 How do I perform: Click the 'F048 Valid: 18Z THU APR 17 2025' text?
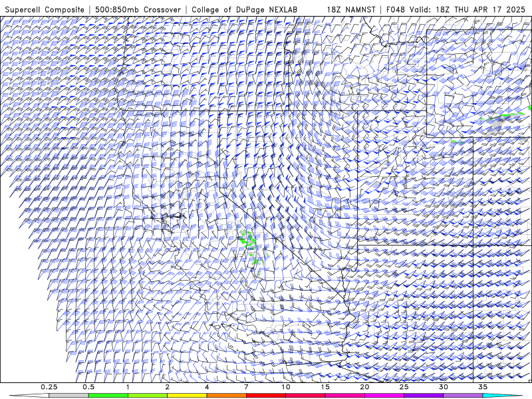[x=456, y=9]
